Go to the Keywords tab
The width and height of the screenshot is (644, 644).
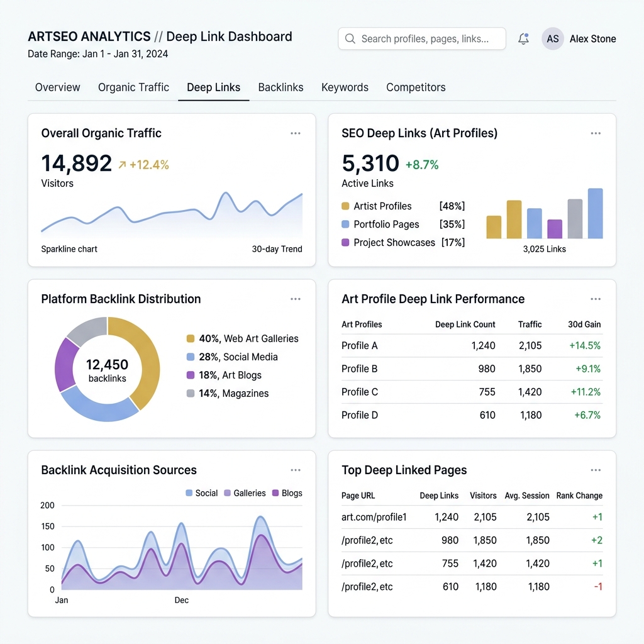(x=345, y=87)
